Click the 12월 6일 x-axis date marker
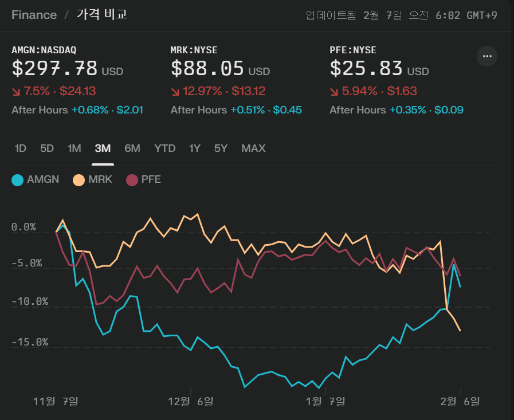Image resolution: width=514 pixels, height=420 pixels. (x=191, y=401)
